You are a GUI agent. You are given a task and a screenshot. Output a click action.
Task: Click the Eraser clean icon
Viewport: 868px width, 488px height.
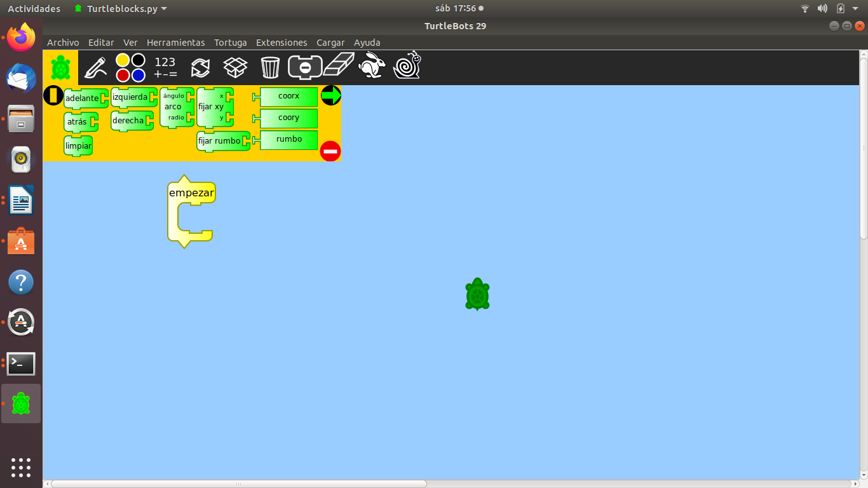[x=339, y=65]
